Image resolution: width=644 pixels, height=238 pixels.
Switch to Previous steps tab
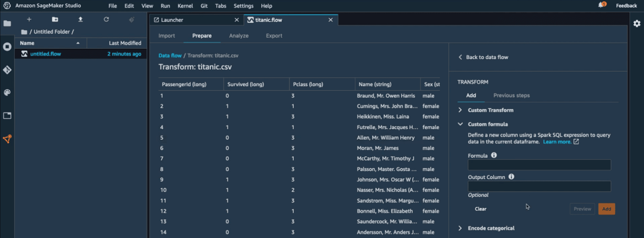512,95
